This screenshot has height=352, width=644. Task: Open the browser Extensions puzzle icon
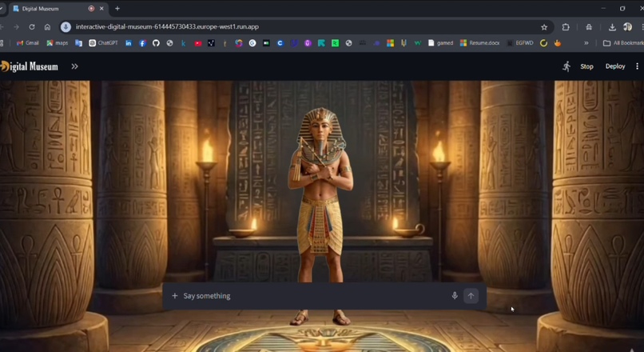tap(566, 26)
